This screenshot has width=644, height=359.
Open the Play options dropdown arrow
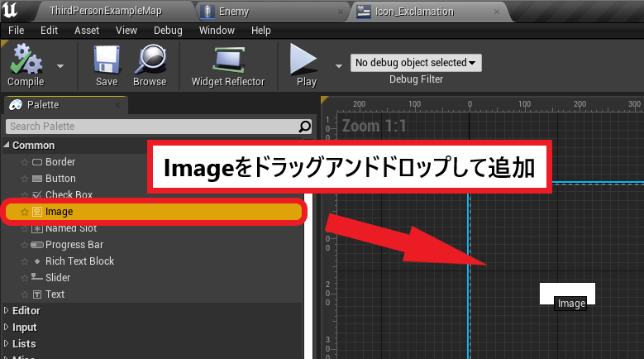pyautogui.click(x=339, y=65)
